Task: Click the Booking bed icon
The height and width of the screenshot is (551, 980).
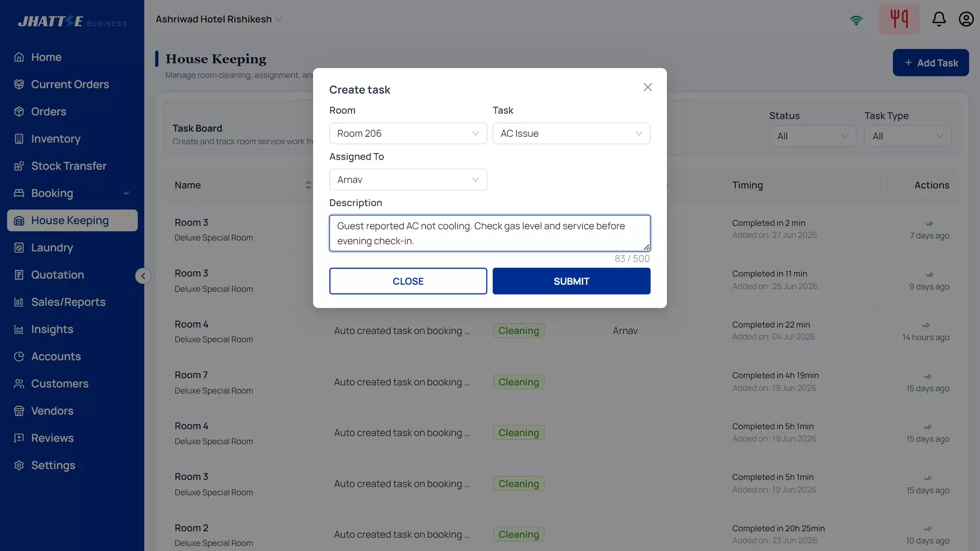Action: pyautogui.click(x=19, y=193)
